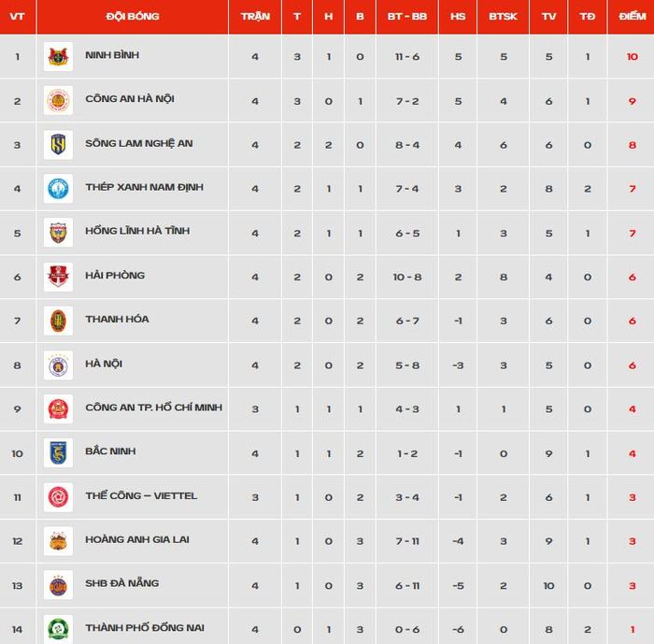
Task: Click the Hồng Lĩnh Hà Tĩnh crest
Action: (x=58, y=233)
